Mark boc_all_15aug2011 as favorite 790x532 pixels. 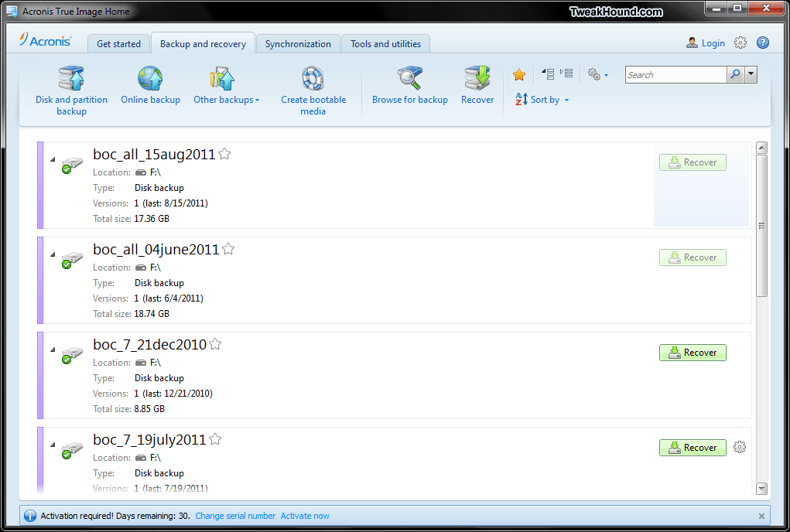click(x=224, y=154)
